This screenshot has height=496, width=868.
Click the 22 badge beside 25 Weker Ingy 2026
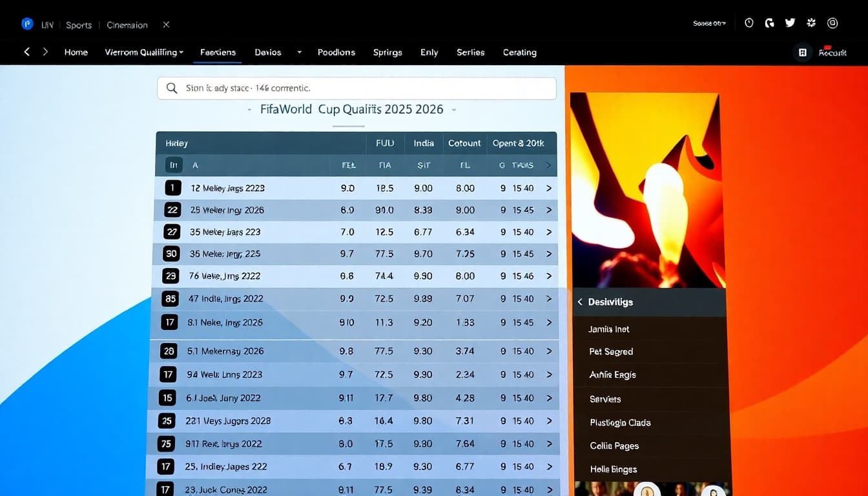pyautogui.click(x=172, y=210)
